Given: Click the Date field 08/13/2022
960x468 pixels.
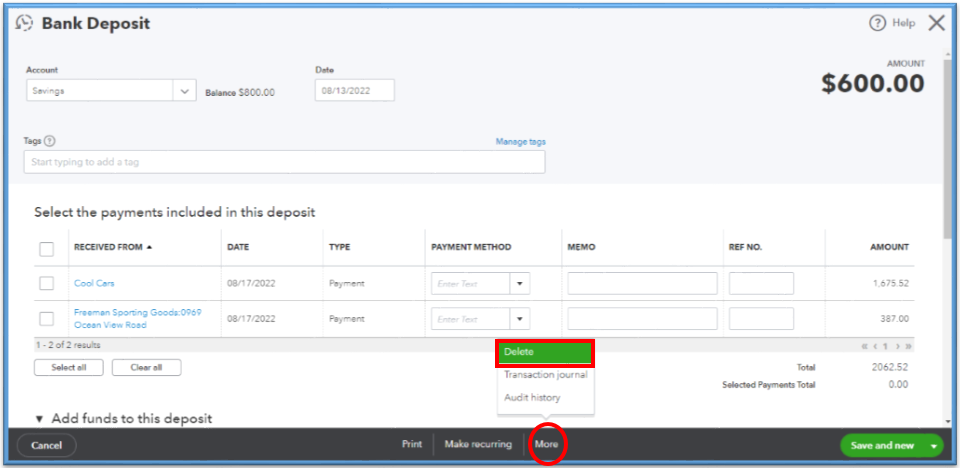Looking at the screenshot, I should [354, 91].
